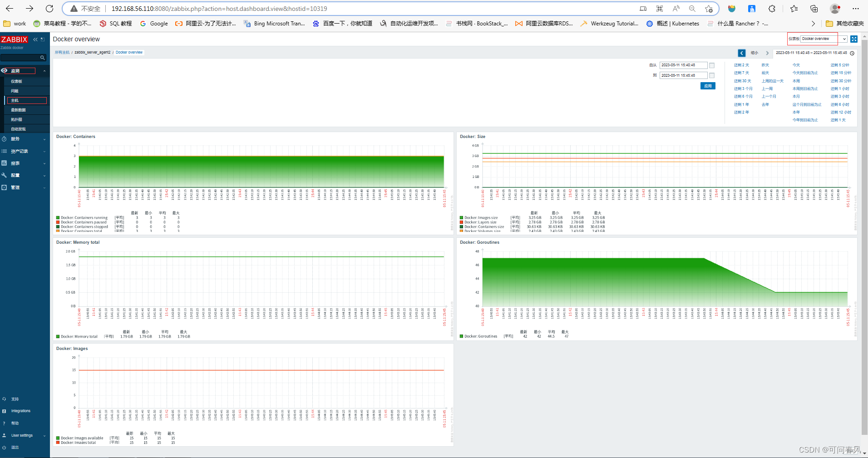Click the blue 应用 apply button

[x=708, y=86]
